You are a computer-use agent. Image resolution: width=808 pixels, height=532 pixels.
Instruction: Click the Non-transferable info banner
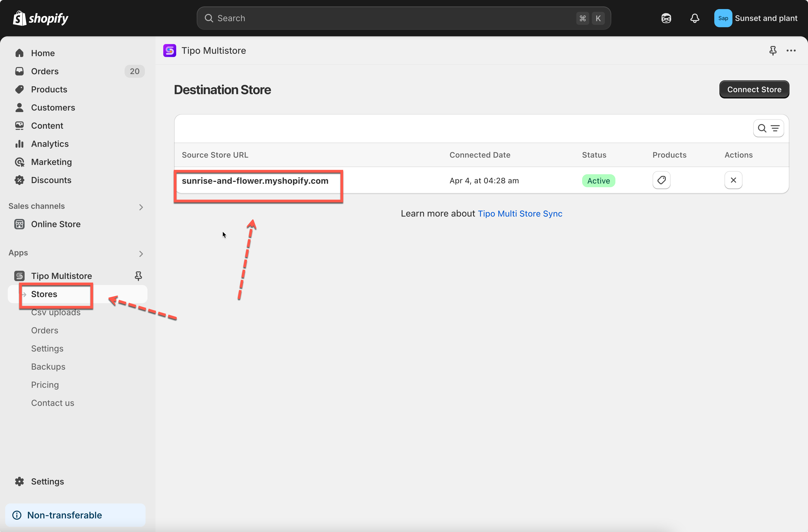pyautogui.click(x=75, y=515)
